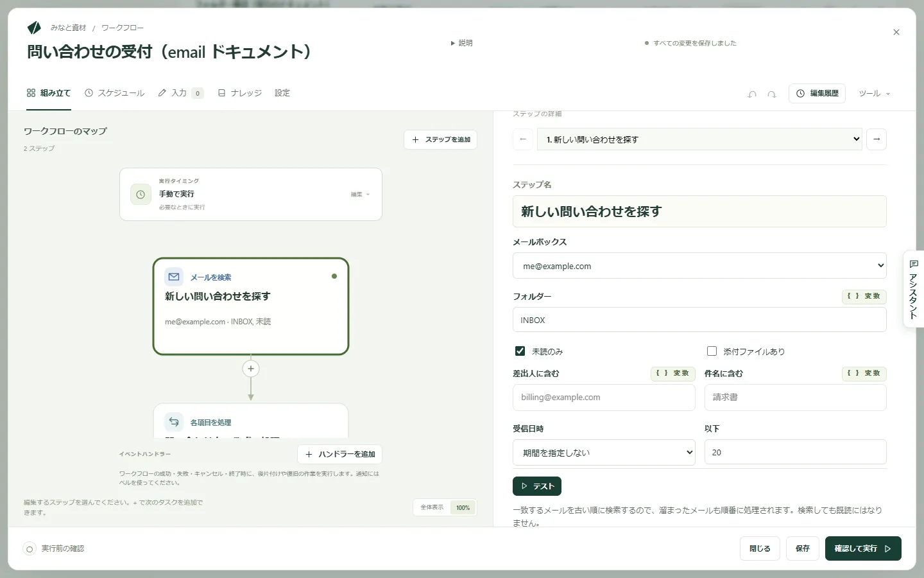The width and height of the screenshot is (924, 578).
Task: Expand the 説明 disclosure triangle
Action: (x=461, y=43)
